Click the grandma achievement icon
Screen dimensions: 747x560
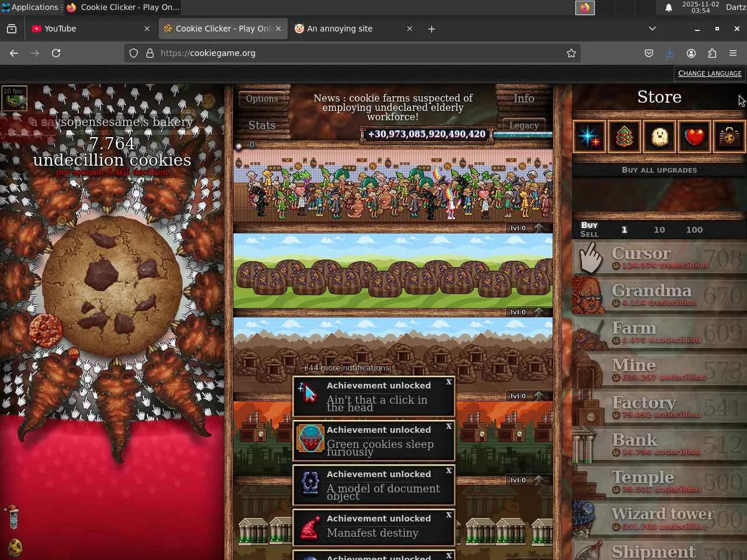[310, 439]
